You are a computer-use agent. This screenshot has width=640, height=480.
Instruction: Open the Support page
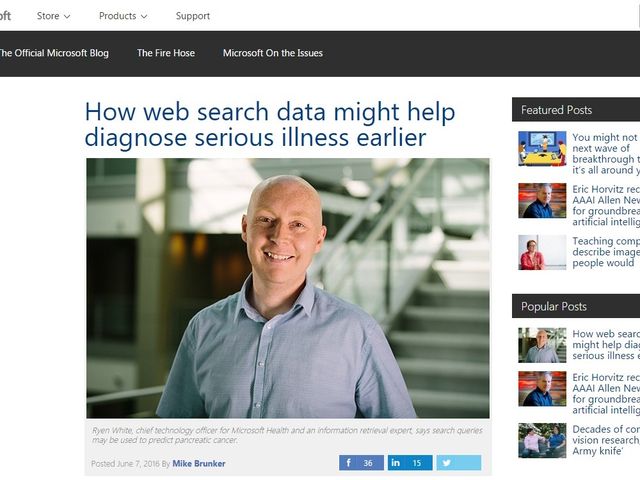pyautogui.click(x=193, y=16)
